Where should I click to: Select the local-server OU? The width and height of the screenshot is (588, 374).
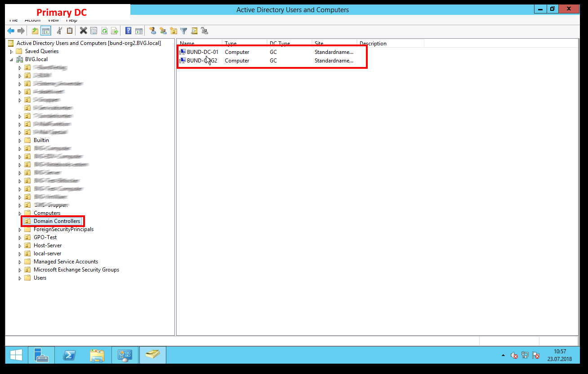pyautogui.click(x=47, y=254)
